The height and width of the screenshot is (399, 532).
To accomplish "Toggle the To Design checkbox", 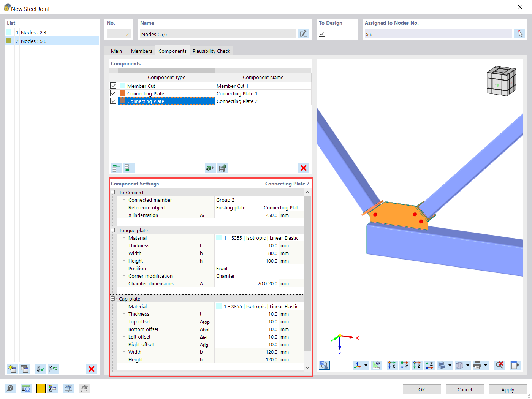I will (x=322, y=34).
